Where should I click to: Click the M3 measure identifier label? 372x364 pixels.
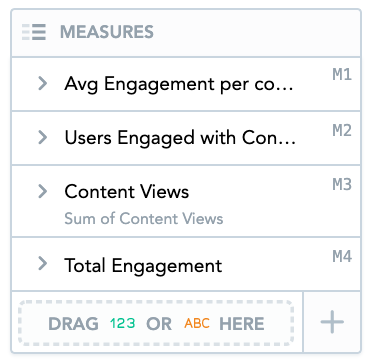click(x=342, y=185)
